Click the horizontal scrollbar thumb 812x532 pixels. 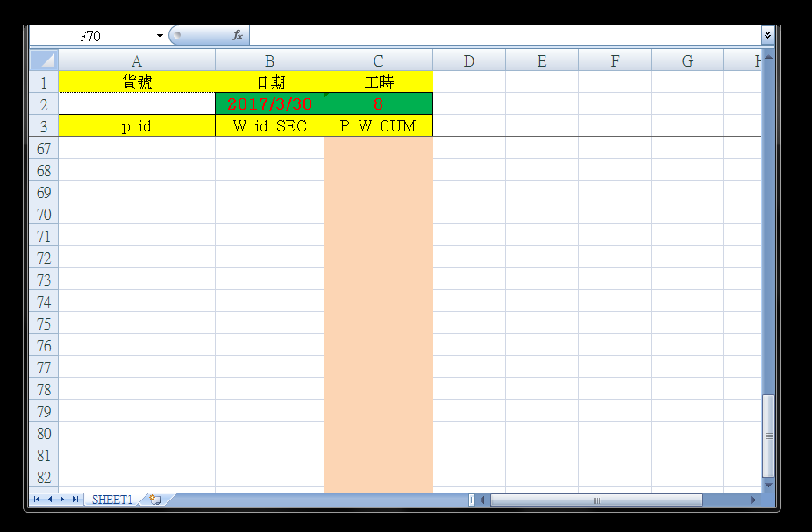point(596,500)
